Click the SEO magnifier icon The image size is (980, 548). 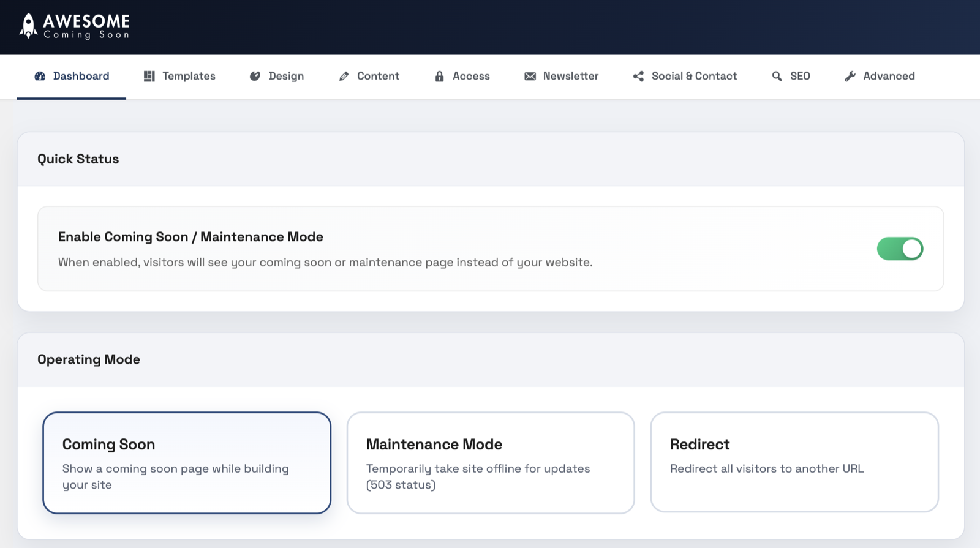coord(777,76)
